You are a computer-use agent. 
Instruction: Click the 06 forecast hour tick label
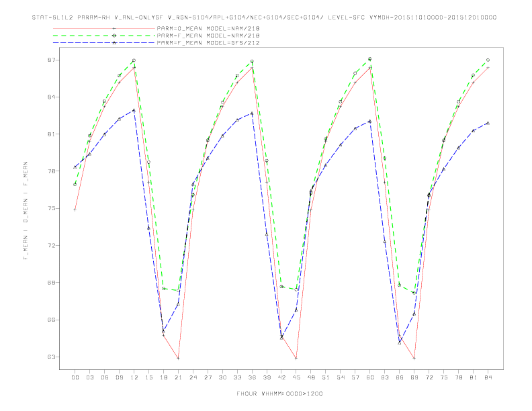coord(105,377)
